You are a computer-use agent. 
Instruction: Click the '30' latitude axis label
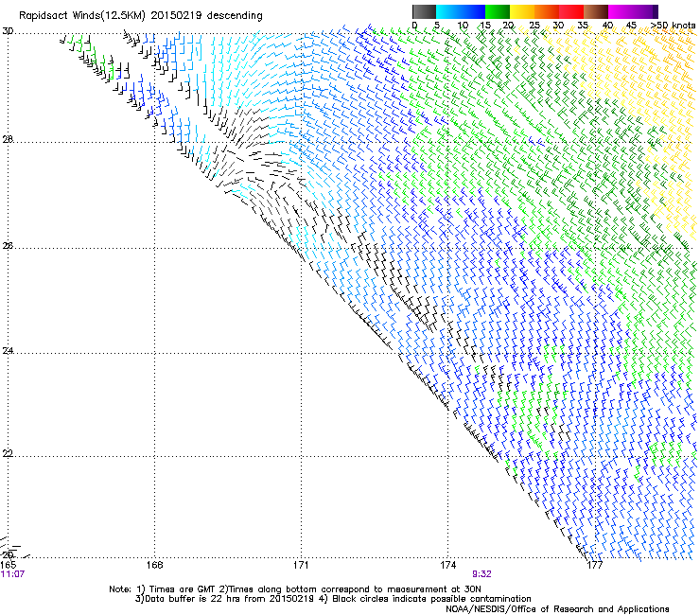pos(8,31)
